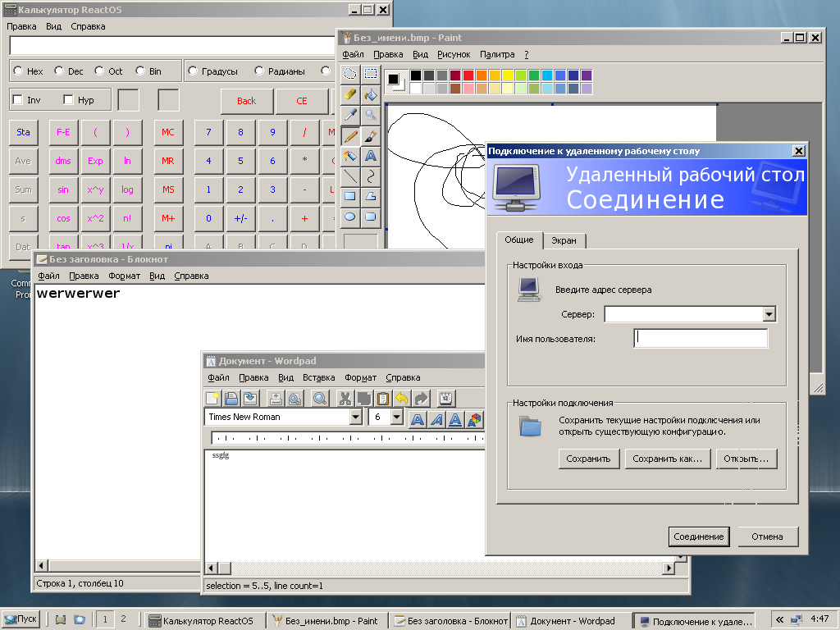Insert date and time in Wordpad
Viewport: 840px width, 630px height.
445,399
